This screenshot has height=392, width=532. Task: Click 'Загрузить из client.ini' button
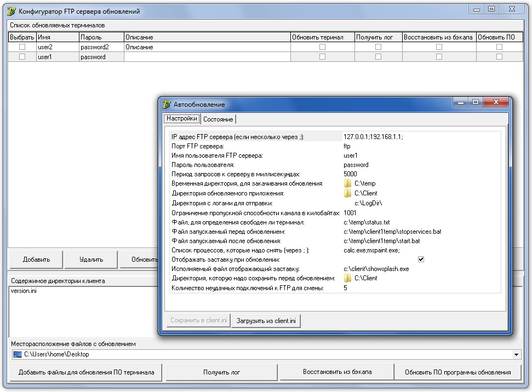[266, 321]
